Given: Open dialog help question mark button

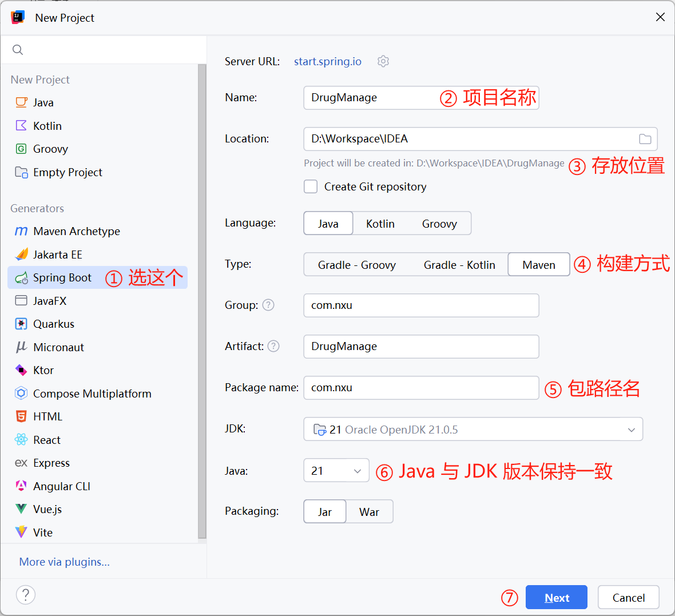Looking at the screenshot, I should click(26, 595).
